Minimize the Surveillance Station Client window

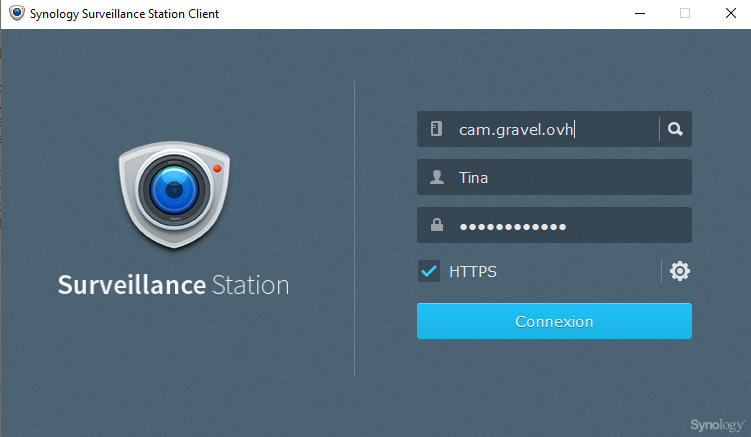(x=636, y=14)
